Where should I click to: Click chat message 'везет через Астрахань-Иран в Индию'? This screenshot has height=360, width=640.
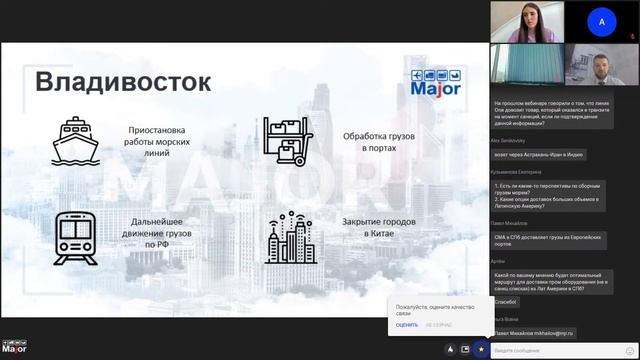point(538,155)
